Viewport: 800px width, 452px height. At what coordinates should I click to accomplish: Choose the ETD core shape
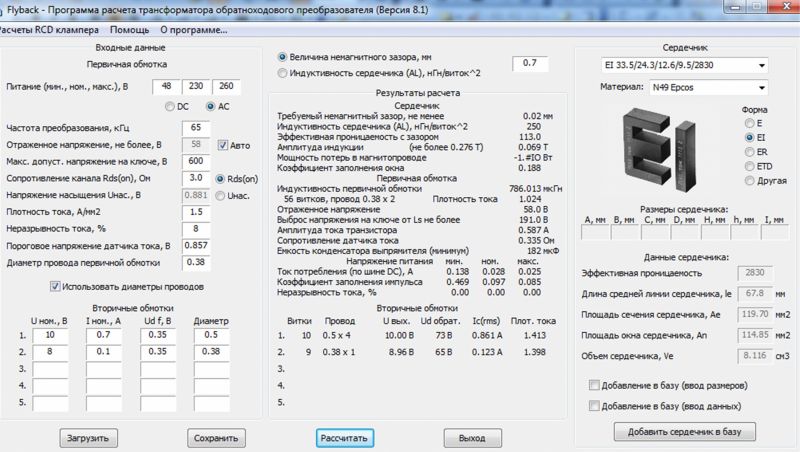coord(749,166)
